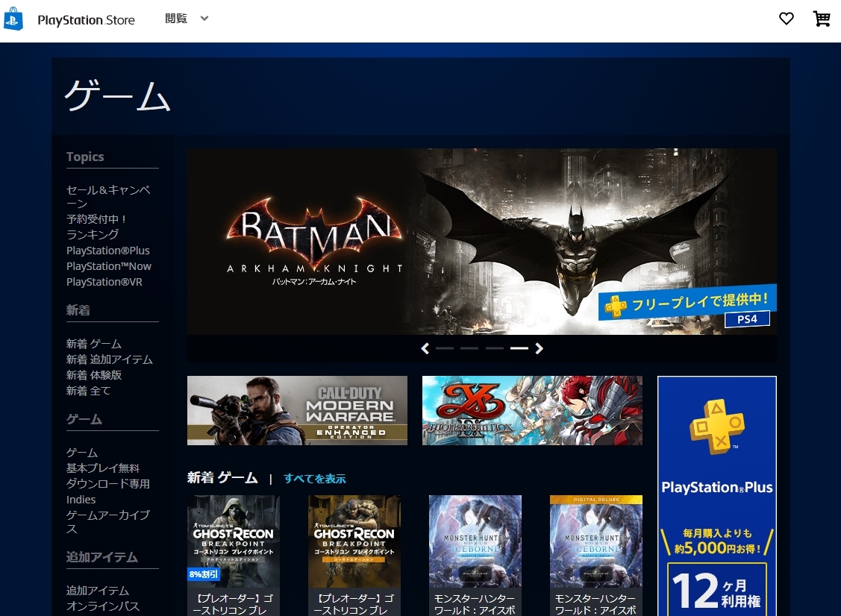Click the PlayStation Store title text
Viewport: 841px width, 616px height.
86,20
